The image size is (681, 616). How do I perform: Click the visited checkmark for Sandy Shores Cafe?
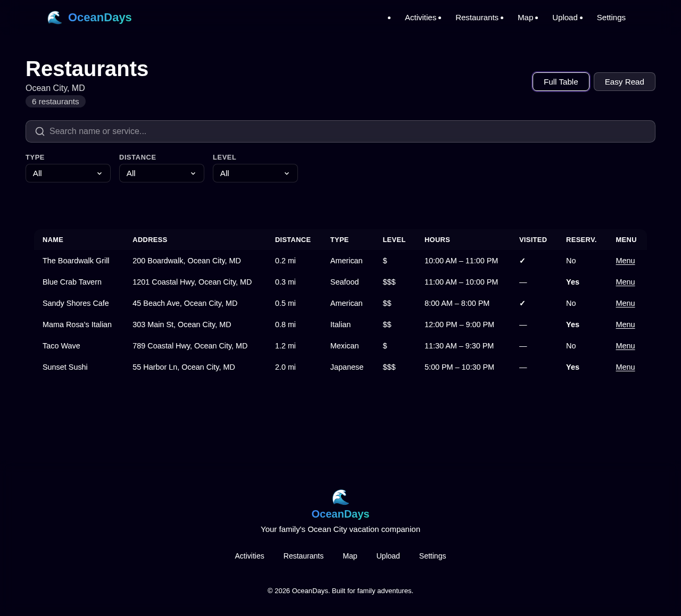522,303
